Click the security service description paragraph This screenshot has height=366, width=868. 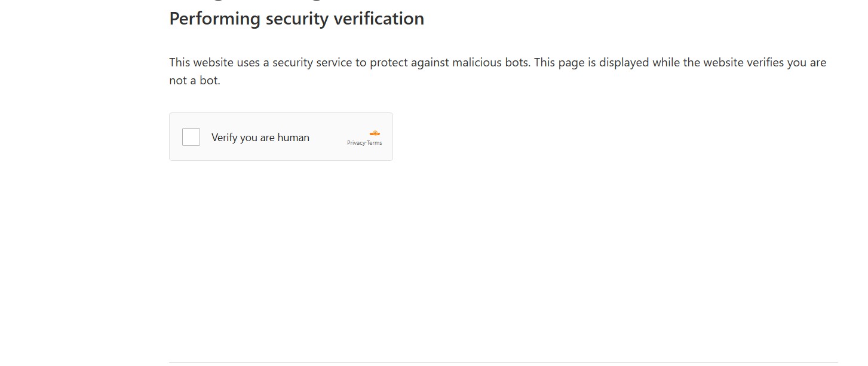point(498,71)
